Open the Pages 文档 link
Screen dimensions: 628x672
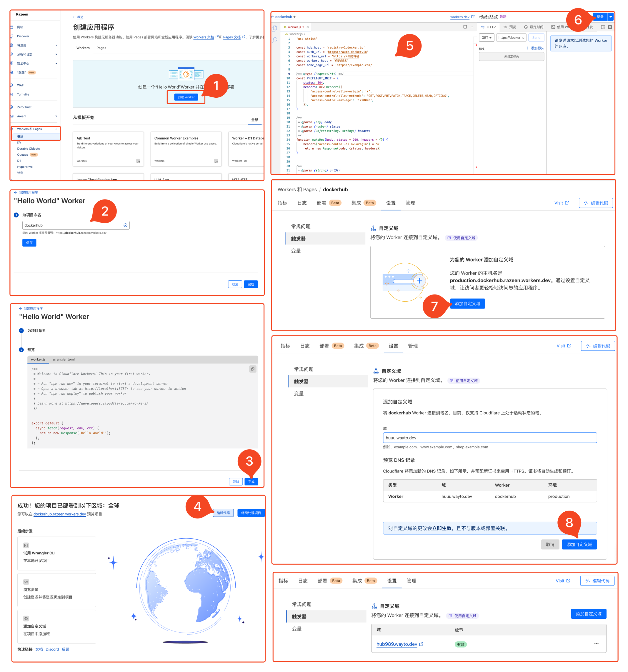coord(234,37)
